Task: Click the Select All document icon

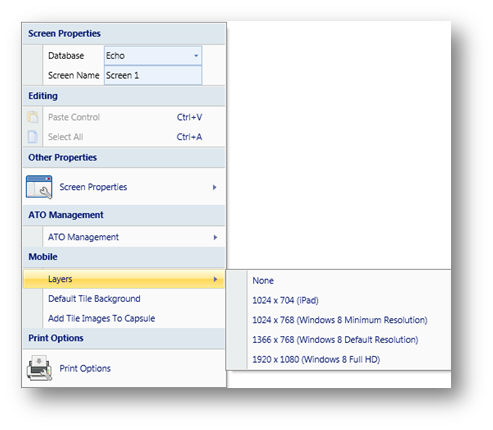Action: 33,137
